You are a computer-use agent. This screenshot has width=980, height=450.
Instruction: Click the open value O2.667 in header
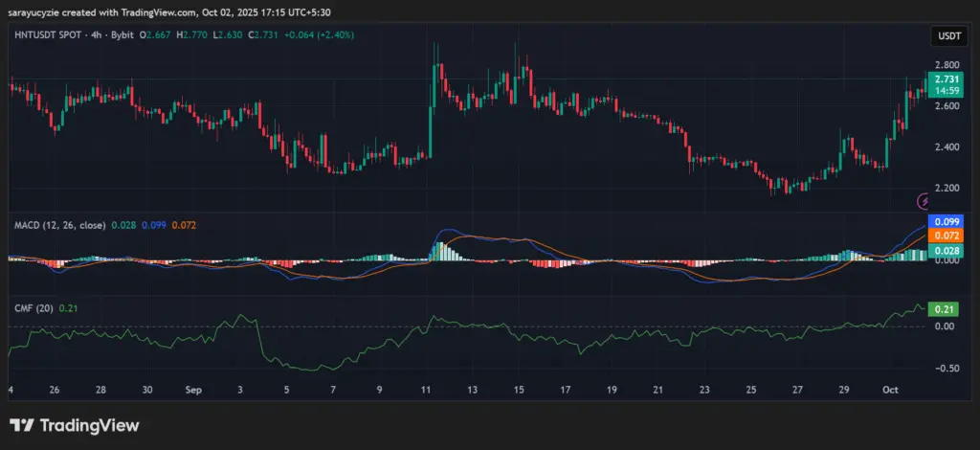click(x=156, y=35)
